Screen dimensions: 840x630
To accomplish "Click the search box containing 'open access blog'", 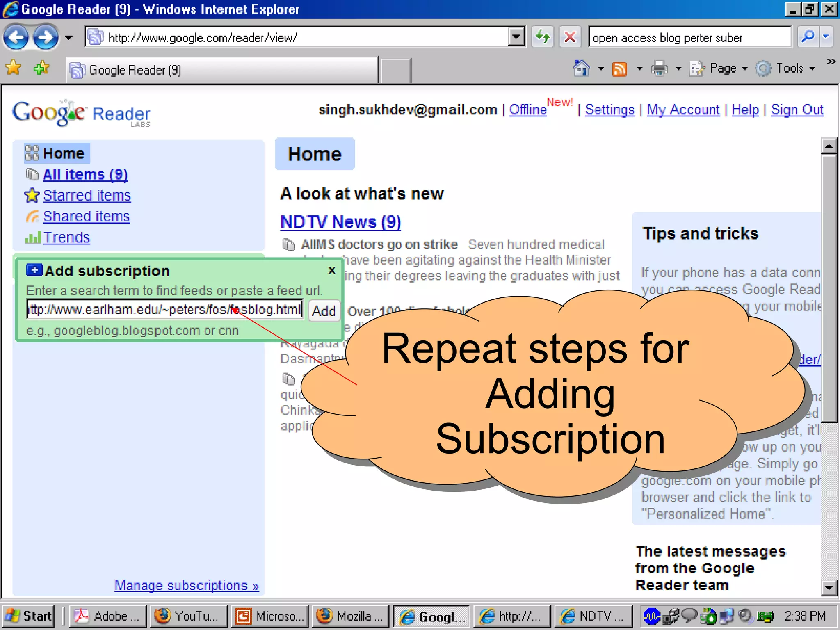I will (x=690, y=38).
